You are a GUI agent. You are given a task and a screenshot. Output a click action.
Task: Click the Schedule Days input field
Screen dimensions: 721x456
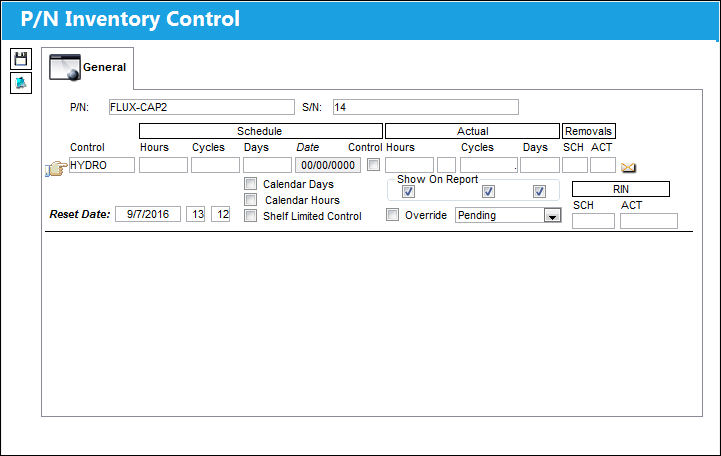click(x=267, y=165)
